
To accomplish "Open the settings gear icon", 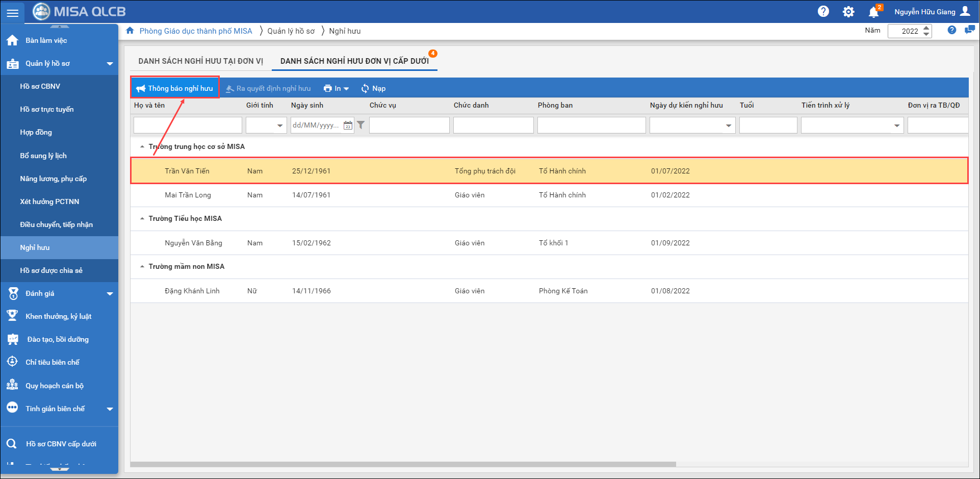I will tap(848, 12).
